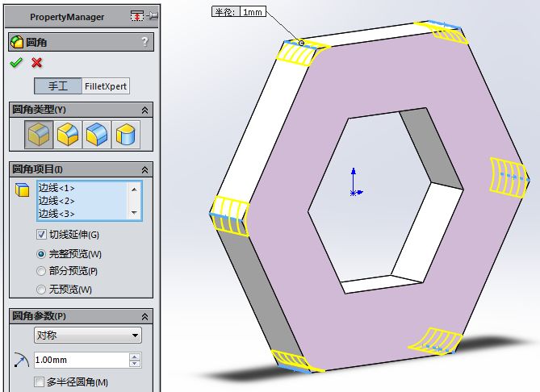
Task: Open help question mark for 圆角
Action: click(144, 42)
